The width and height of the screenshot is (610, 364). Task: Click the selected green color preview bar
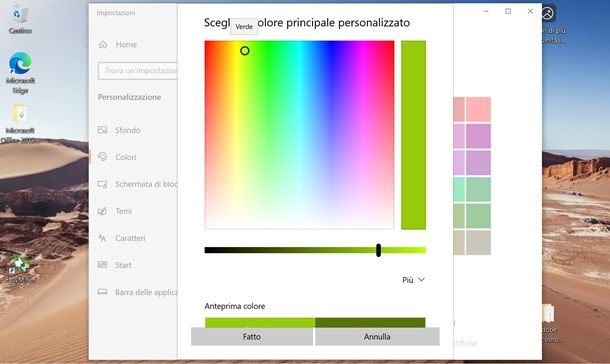click(413, 135)
